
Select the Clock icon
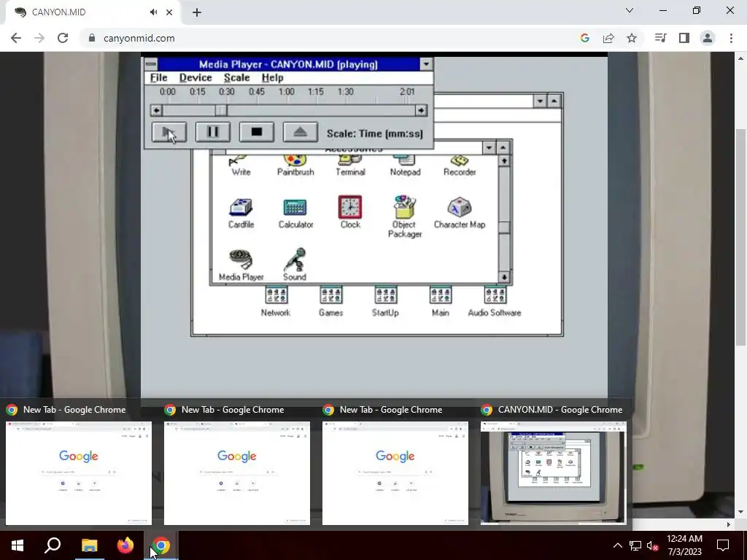coord(350,212)
